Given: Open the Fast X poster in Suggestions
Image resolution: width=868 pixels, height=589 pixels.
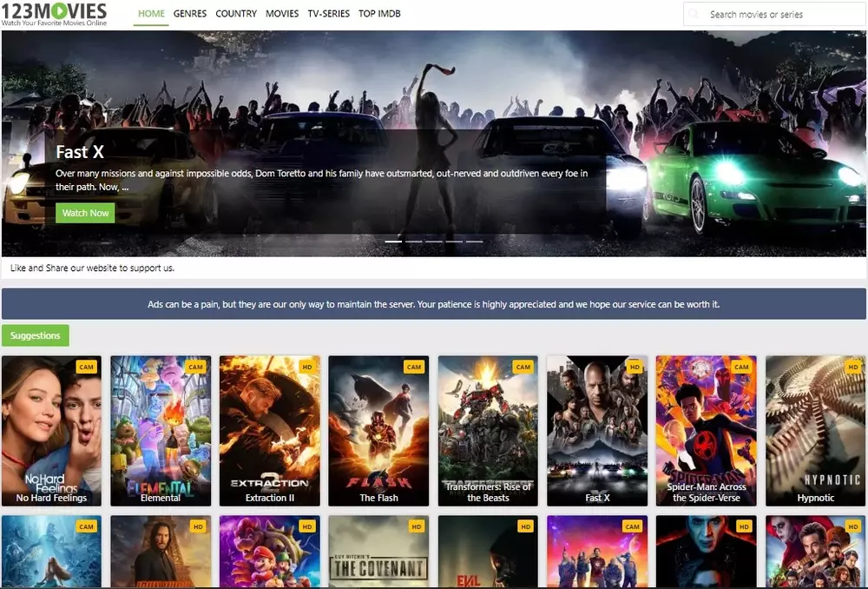Looking at the screenshot, I should (597, 431).
